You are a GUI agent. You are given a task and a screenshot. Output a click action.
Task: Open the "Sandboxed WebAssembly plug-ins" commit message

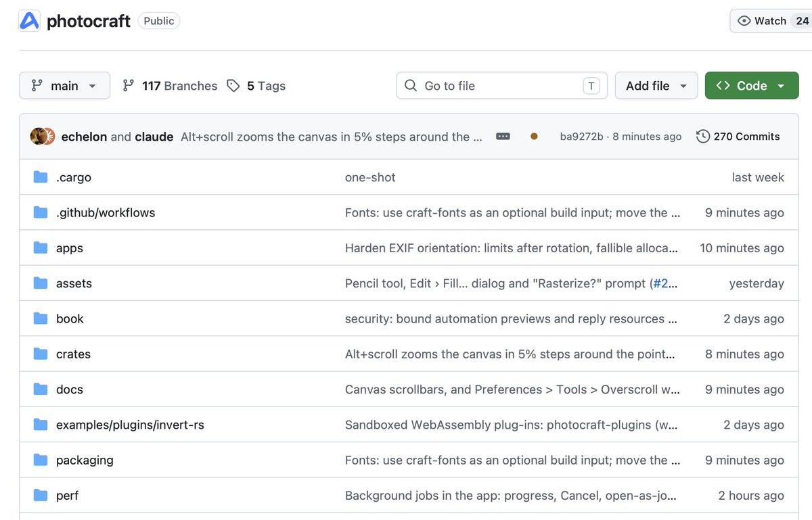pos(512,425)
